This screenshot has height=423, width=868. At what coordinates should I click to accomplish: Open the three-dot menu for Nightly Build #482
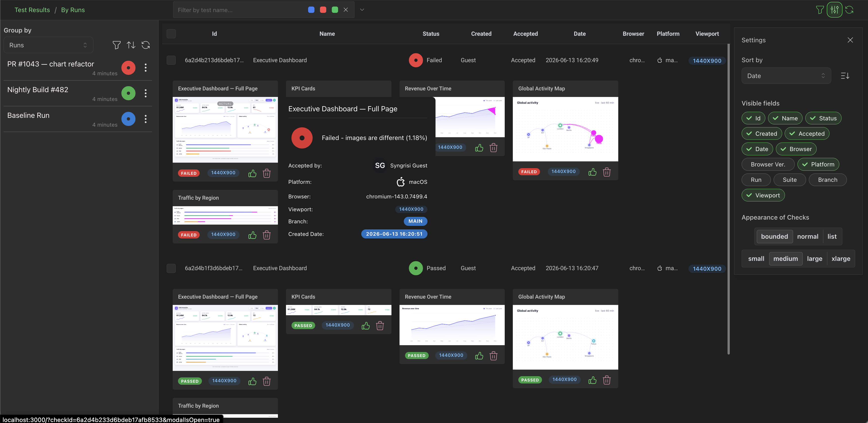pyautogui.click(x=146, y=93)
